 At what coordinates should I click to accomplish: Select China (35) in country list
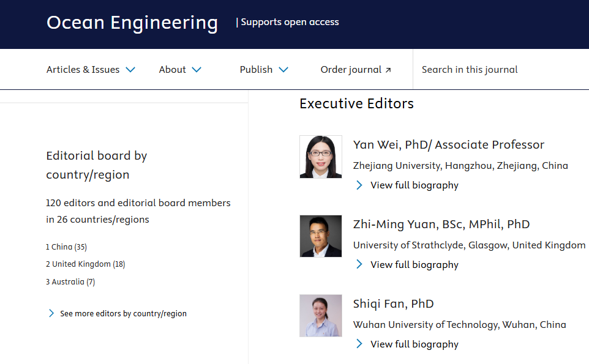pyautogui.click(x=67, y=247)
